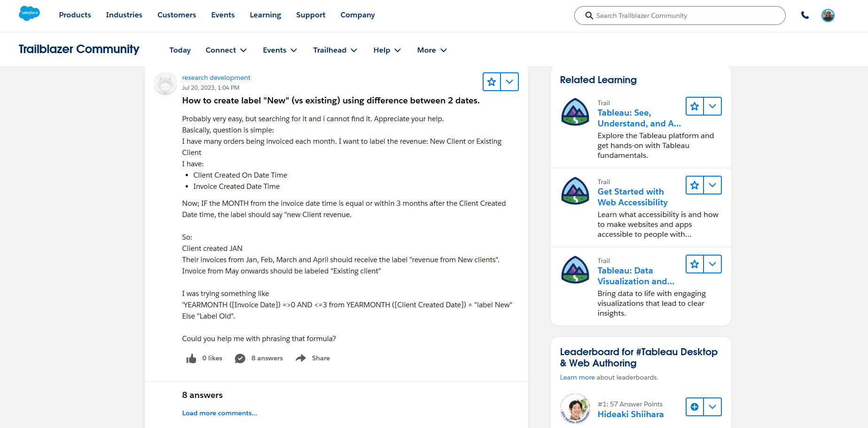Expand the Help menu
The image size is (868, 428).
387,50
